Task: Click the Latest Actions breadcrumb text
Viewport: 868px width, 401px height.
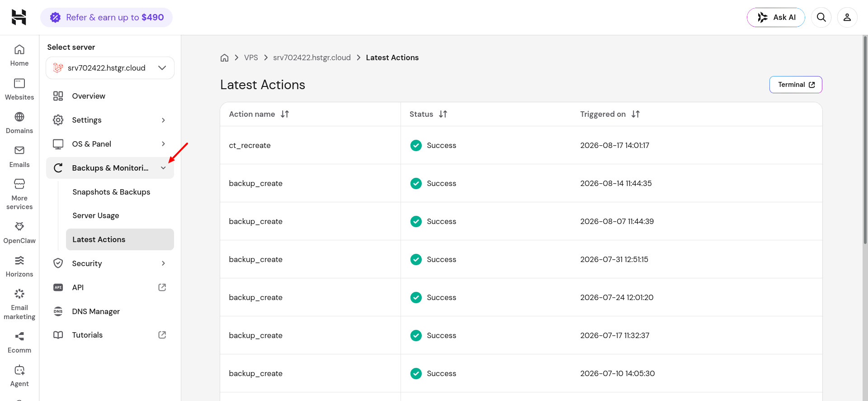Action: (x=392, y=57)
